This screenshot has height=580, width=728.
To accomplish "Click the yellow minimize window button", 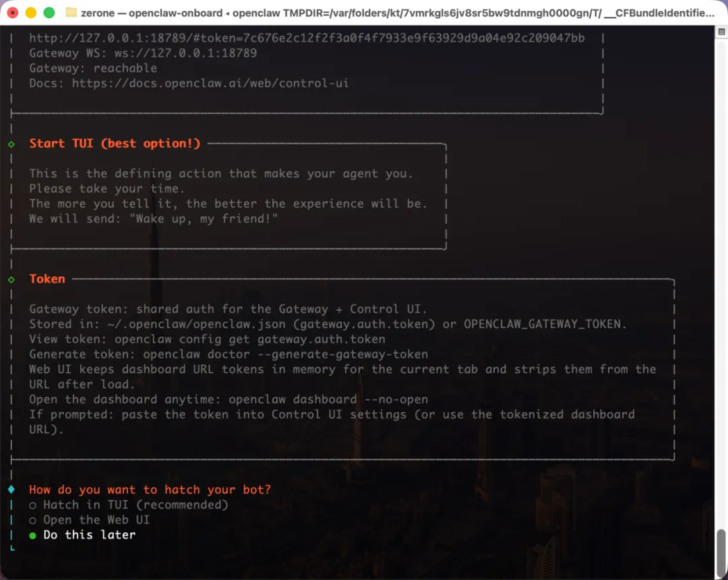I will click(x=30, y=13).
